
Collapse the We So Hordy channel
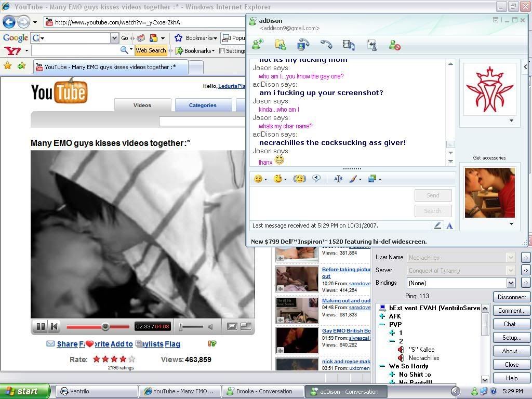[382, 366]
